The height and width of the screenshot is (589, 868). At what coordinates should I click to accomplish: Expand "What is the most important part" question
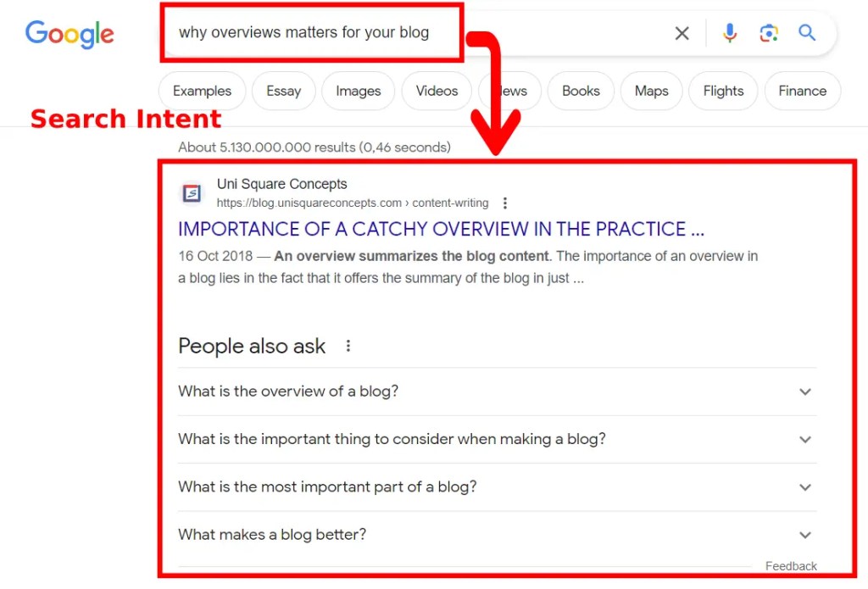(x=804, y=487)
